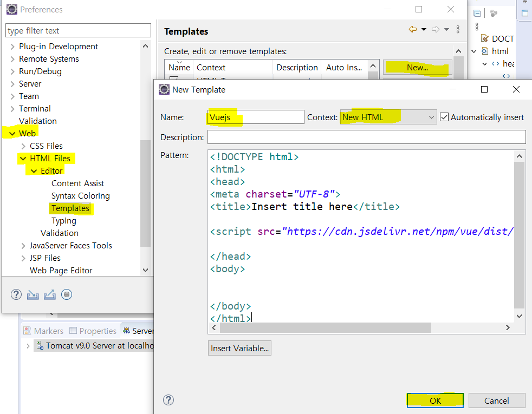The width and height of the screenshot is (532, 414).
Task: Select Web Page Editor preferences item
Action: 61,271
